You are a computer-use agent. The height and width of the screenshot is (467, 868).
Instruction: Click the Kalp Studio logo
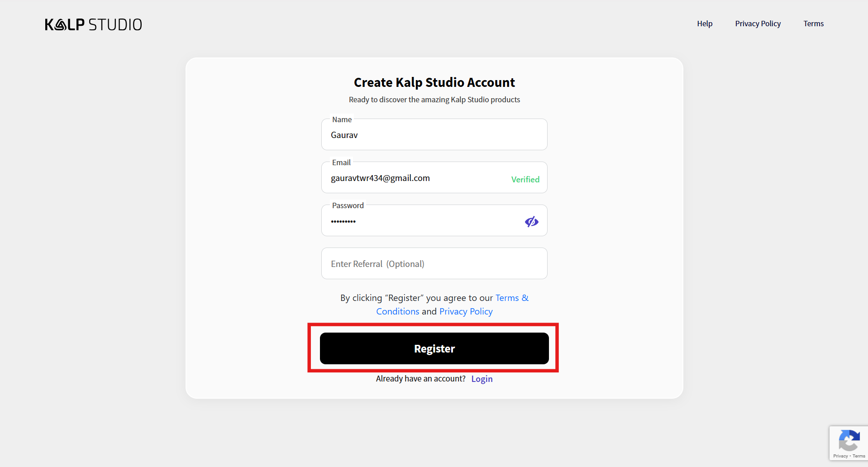click(93, 24)
